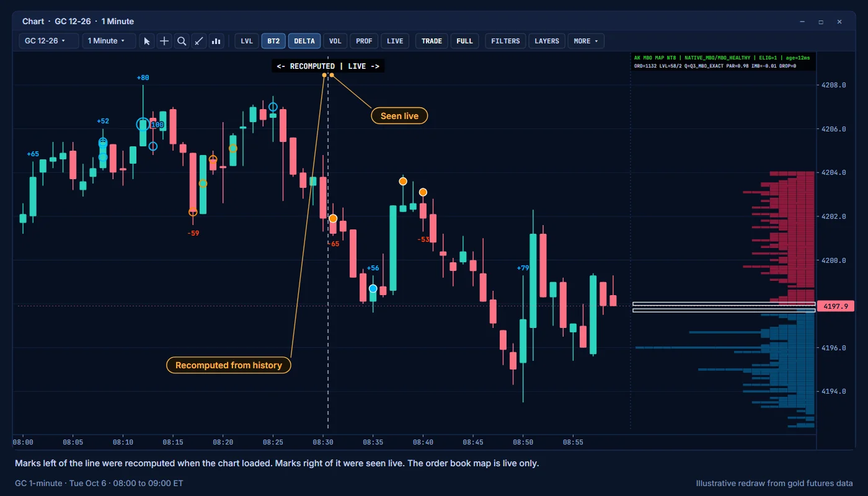Minimize the chart window
The width and height of the screenshot is (868, 496).
[x=802, y=22]
